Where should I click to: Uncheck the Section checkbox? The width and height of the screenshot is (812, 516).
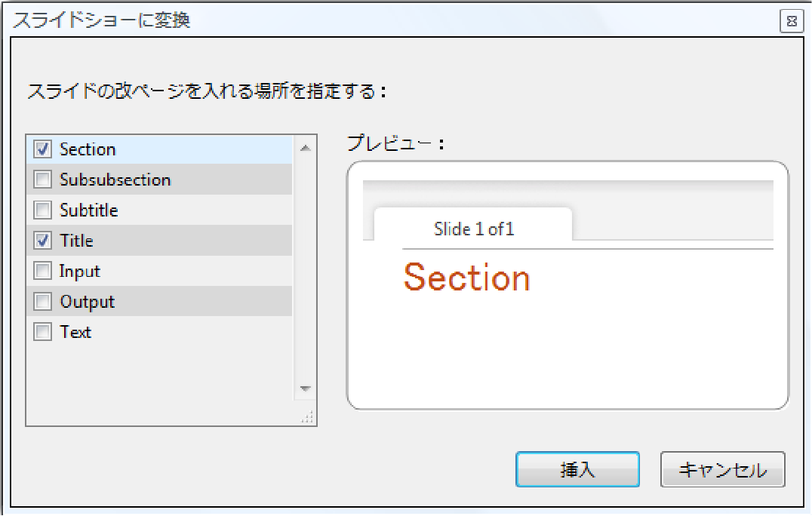click(42, 149)
